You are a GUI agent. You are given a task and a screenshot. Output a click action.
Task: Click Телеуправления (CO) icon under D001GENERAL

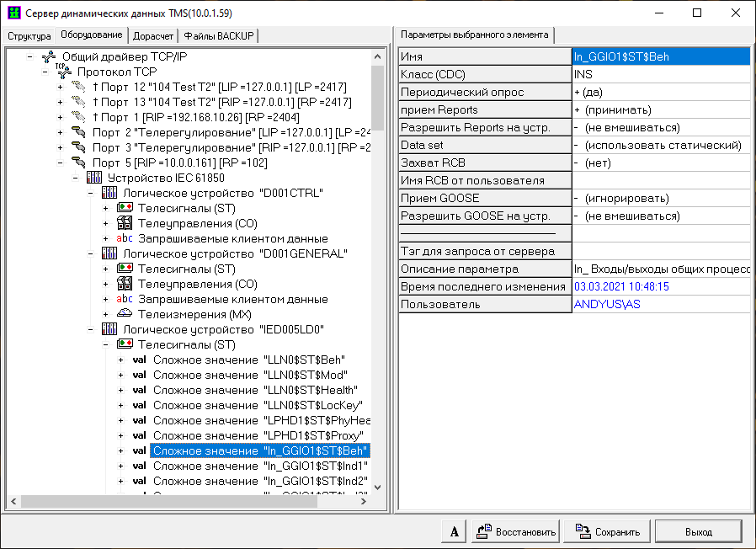tap(124, 284)
